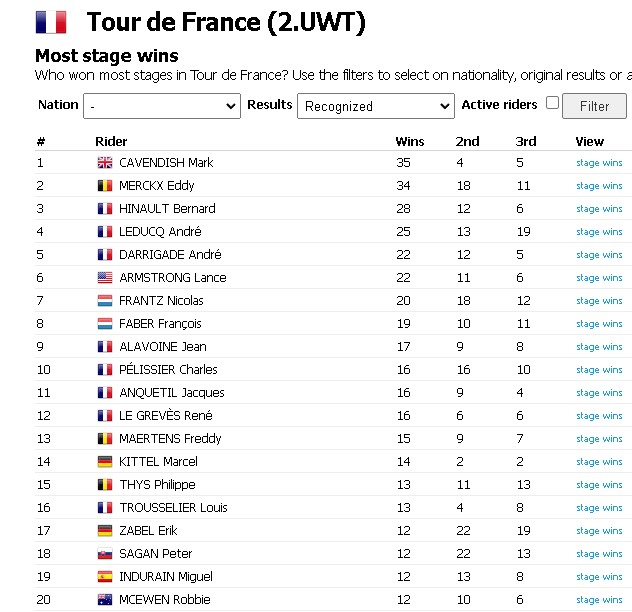
Task: Click the Slovak flag beside SAGAN Peter
Action: 105,554
